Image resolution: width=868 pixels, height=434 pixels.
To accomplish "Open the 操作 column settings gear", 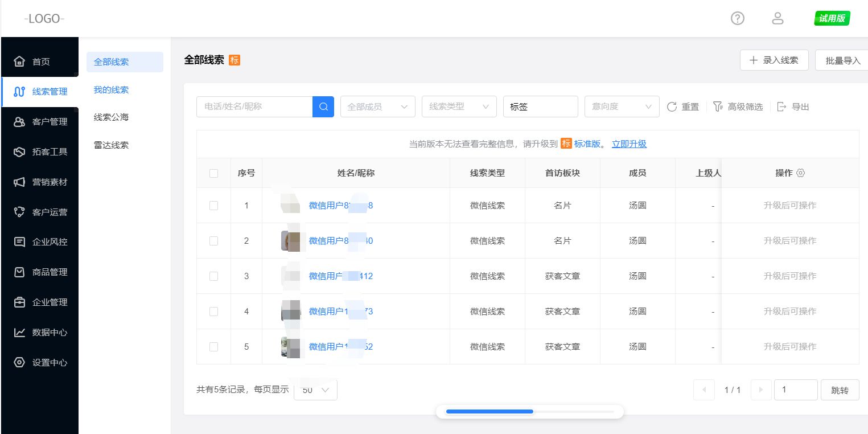I will pyautogui.click(x=801, y=173).
